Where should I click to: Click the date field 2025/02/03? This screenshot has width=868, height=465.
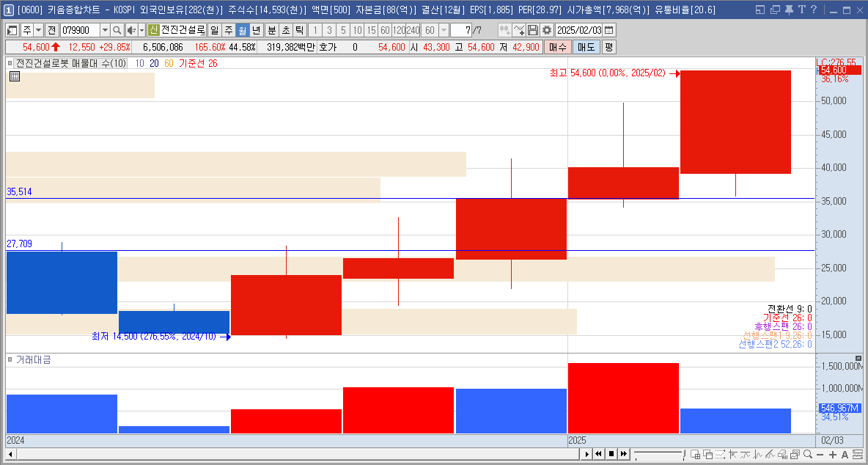[x=578, y=31]
